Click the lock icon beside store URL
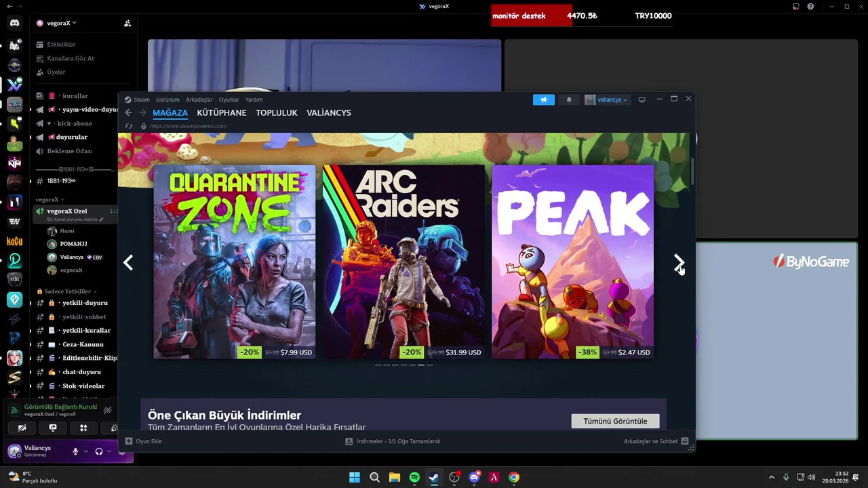 click(x=143, y=126)
